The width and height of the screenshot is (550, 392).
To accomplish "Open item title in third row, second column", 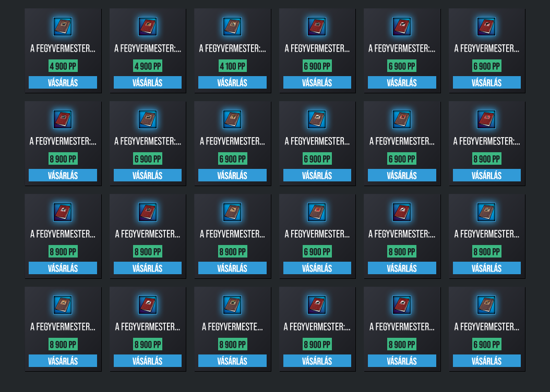I will (147, 234).
